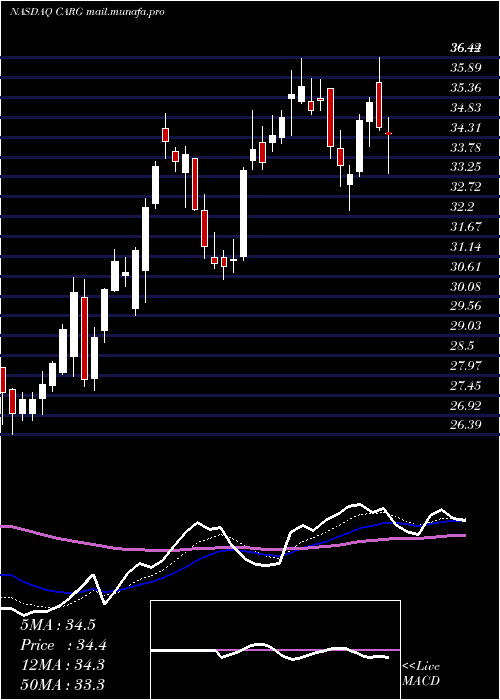Click the 27.45 price label

click(465, 385)
